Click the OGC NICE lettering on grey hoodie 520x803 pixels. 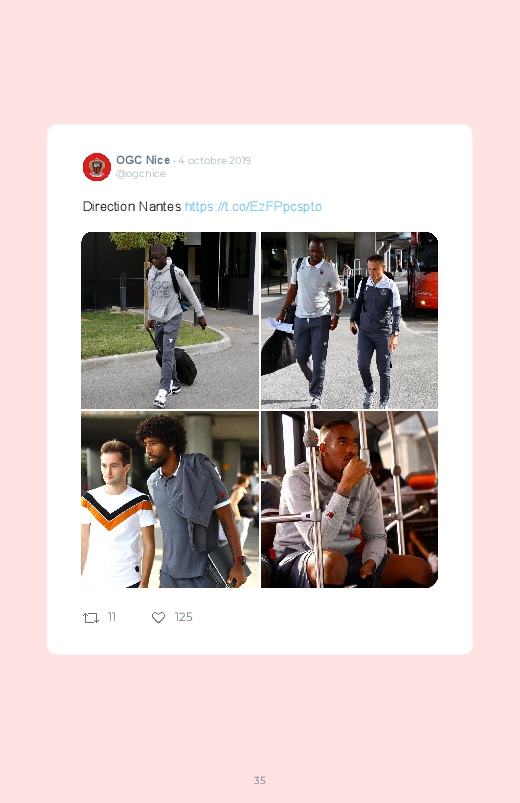coord(160,290)
